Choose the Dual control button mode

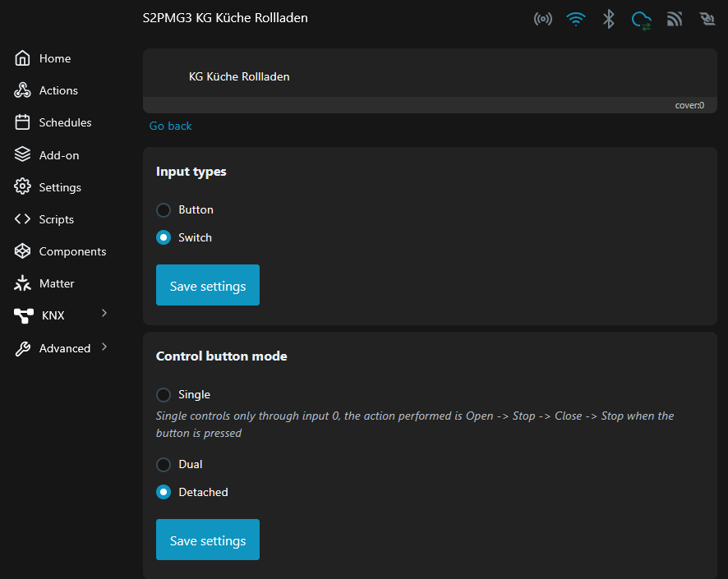pyautogui.click(x=164, y=464)
